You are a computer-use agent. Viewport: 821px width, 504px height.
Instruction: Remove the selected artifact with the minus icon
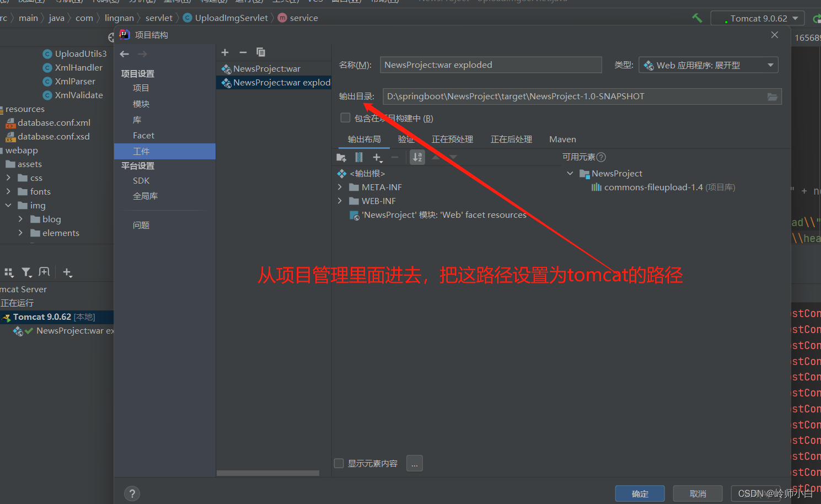pos(243,52)
